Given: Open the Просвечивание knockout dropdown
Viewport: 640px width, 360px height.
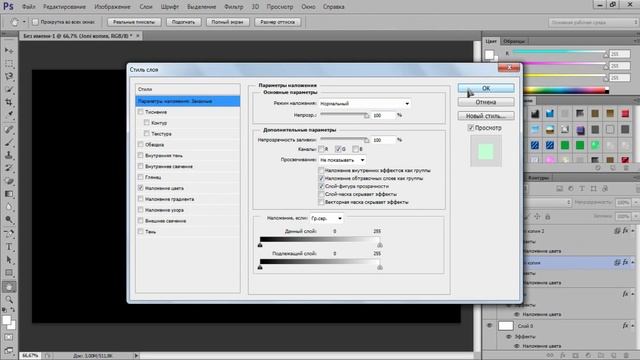Looking at the screenshot, I should (x=342, y=160).
